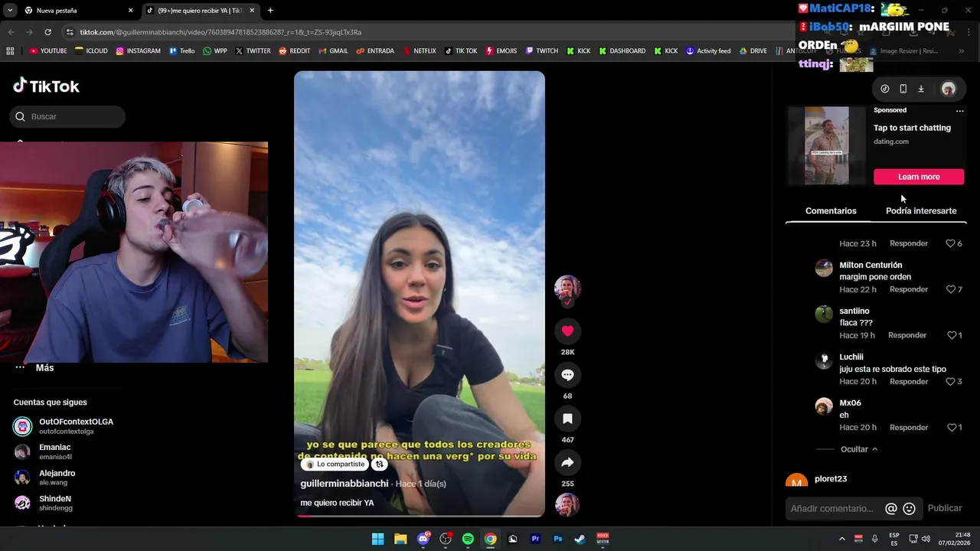Collapse replies with Ocultar

(859, 449)
